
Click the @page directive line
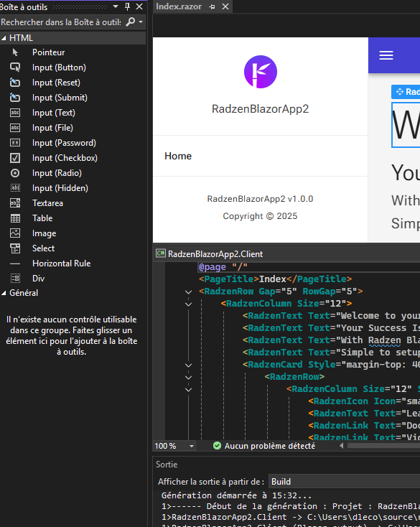(223, 267)
